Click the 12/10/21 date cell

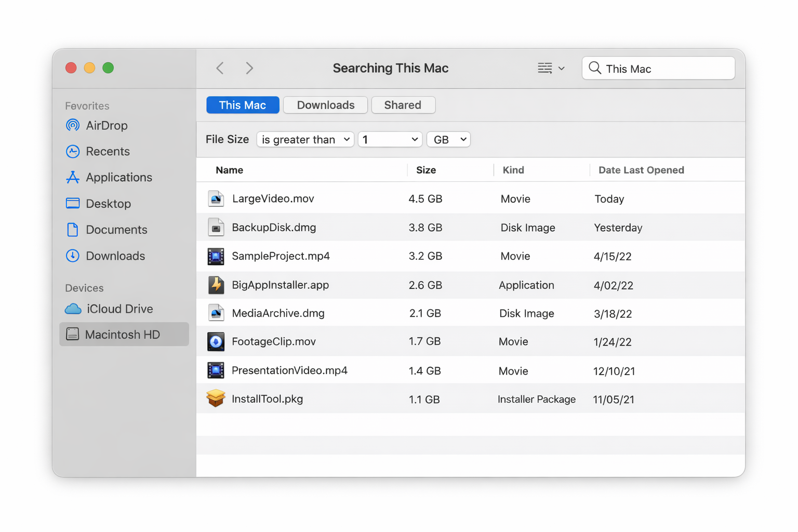[x=614, y=371]
